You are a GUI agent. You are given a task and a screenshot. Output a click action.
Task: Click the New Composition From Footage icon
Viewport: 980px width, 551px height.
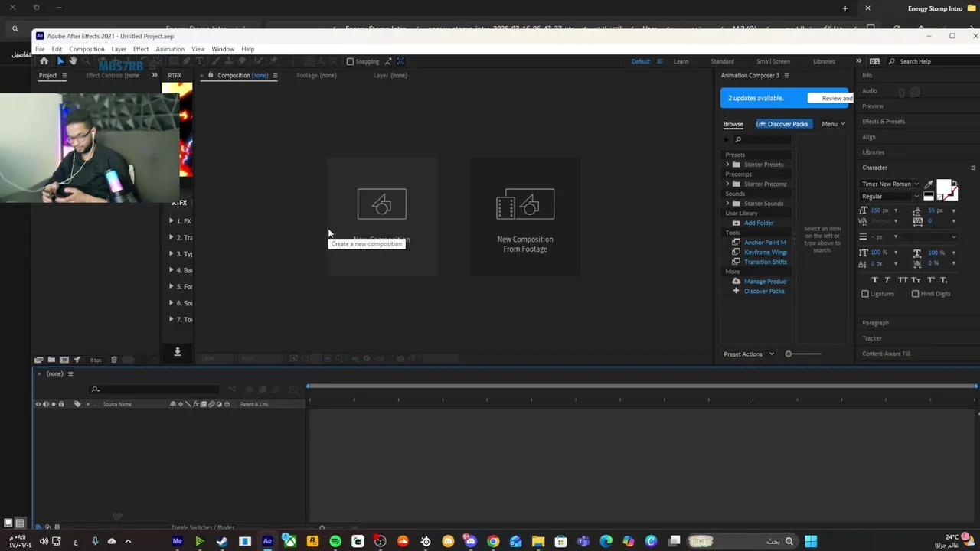coord(525,204)
